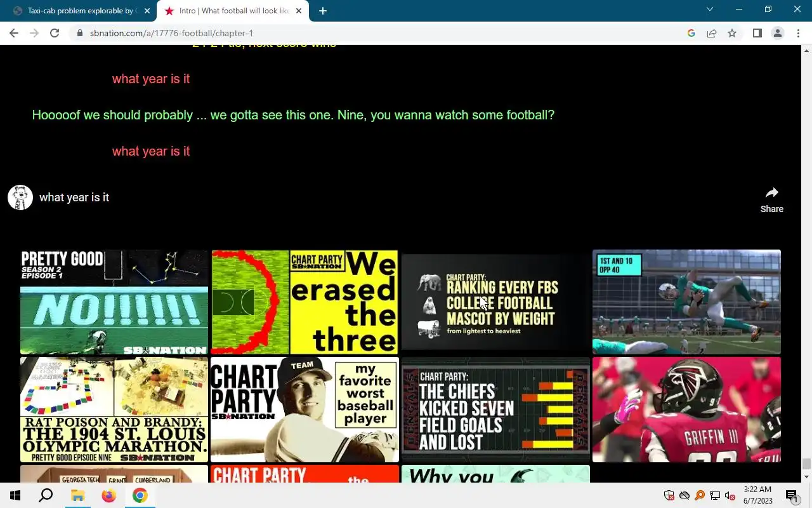View site information lock icon
The height and width of the screenshot is (508, 812).
pos(79,33)
